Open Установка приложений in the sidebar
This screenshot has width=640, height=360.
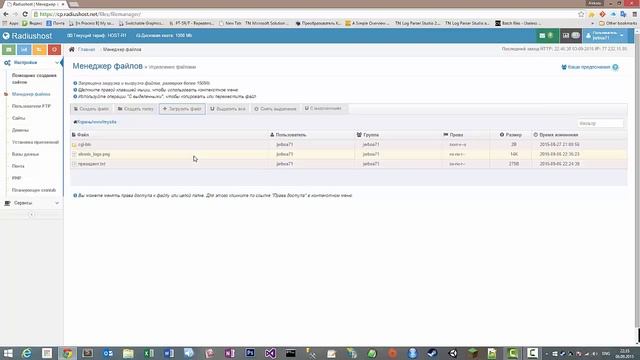pyautogui.click(x=36, y=142)
